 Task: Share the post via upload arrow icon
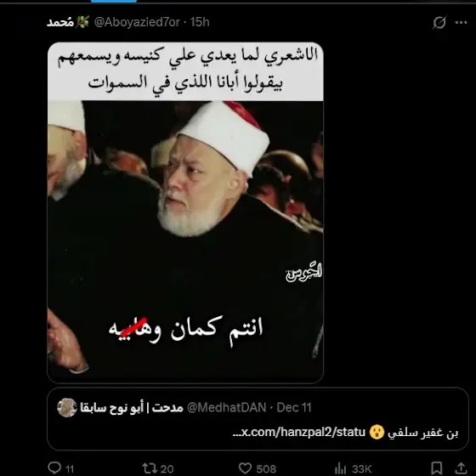461,467
